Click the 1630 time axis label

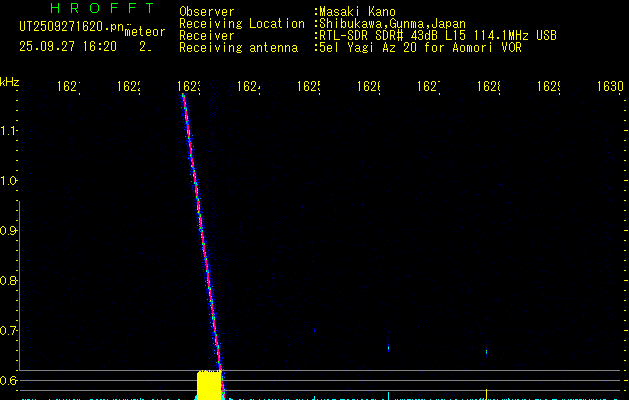click(609, 88)
